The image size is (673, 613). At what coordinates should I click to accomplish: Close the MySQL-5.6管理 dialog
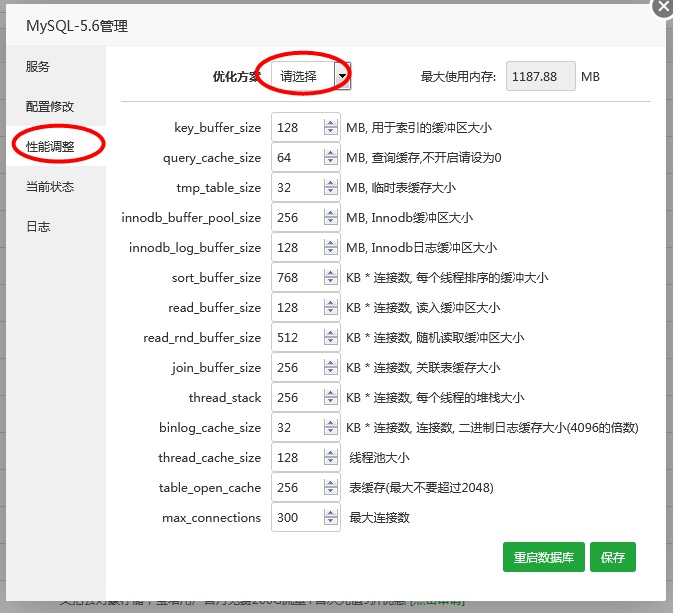662,6
